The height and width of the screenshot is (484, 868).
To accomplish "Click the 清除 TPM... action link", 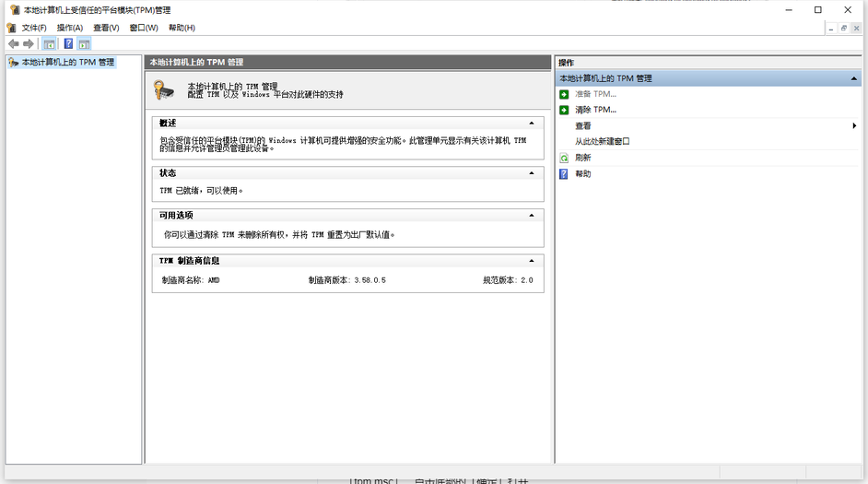I will (595, 110).
